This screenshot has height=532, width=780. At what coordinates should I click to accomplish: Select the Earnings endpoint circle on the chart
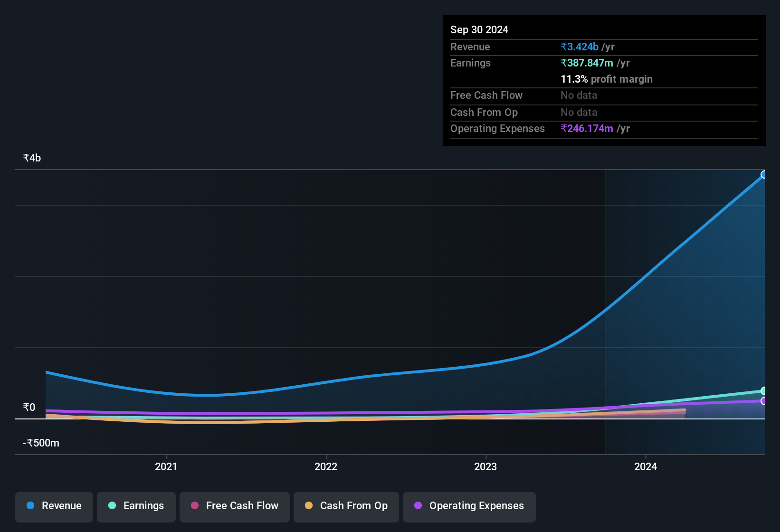(x=764, y=391)
